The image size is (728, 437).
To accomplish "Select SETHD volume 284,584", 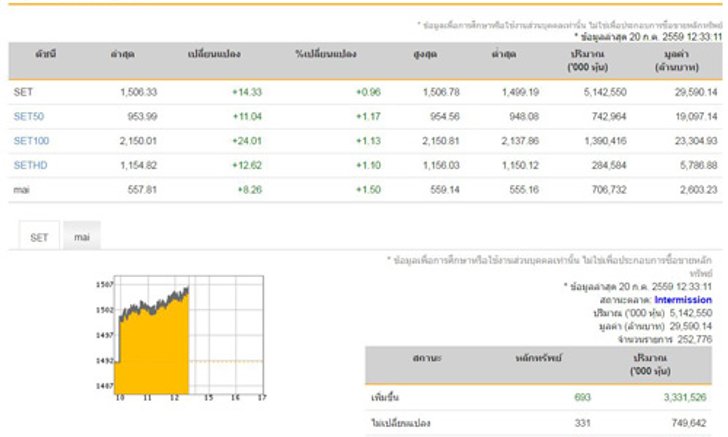I will pyautogui.click(x=609, y=165).
